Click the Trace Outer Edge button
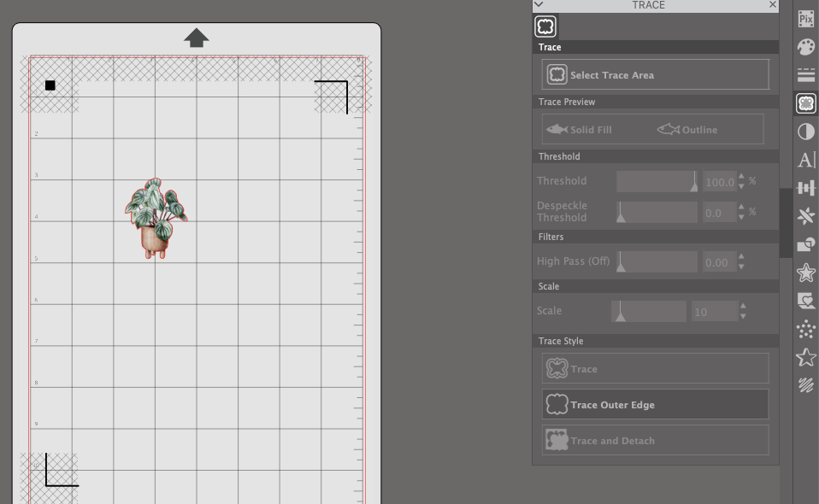 [655, 404]
